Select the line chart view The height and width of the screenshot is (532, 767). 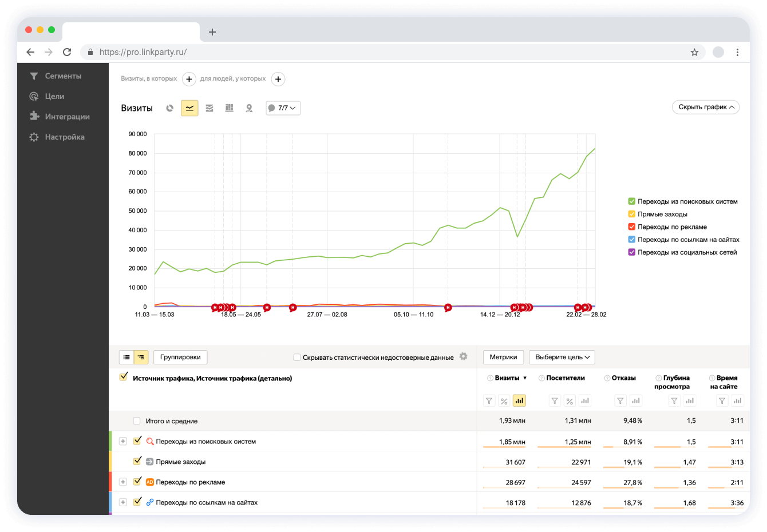[189, 108]
